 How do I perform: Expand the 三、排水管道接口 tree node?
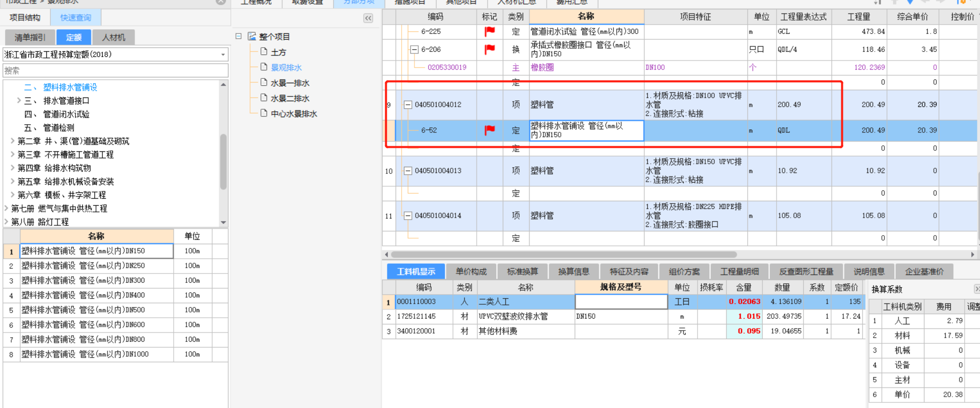point(19,101)
